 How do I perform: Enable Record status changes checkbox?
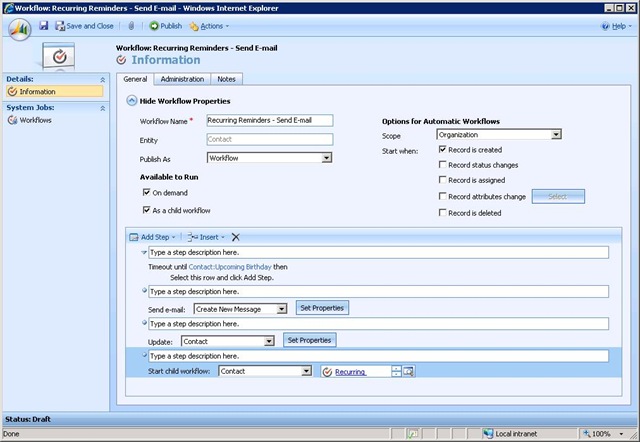click(443, 165)
